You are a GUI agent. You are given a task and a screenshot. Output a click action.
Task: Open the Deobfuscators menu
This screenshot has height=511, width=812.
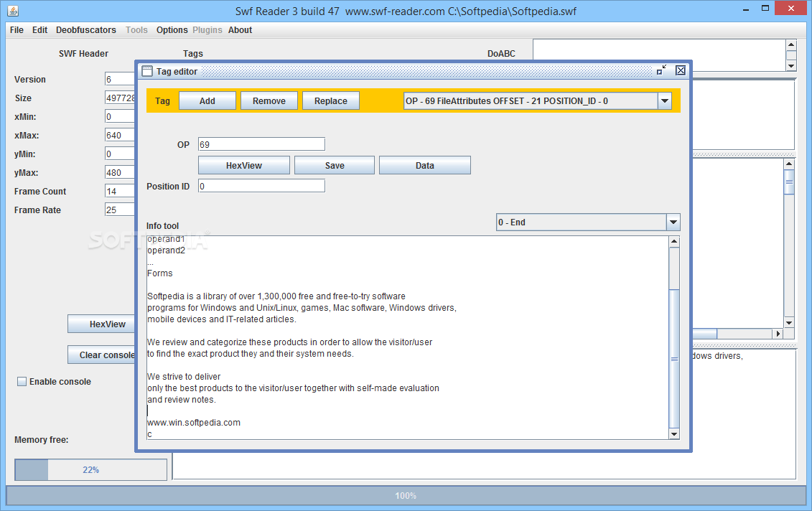(85, 30)
